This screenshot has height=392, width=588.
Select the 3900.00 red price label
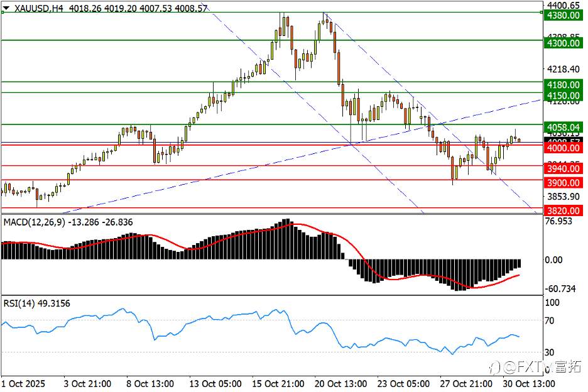[x=563, y=183]
